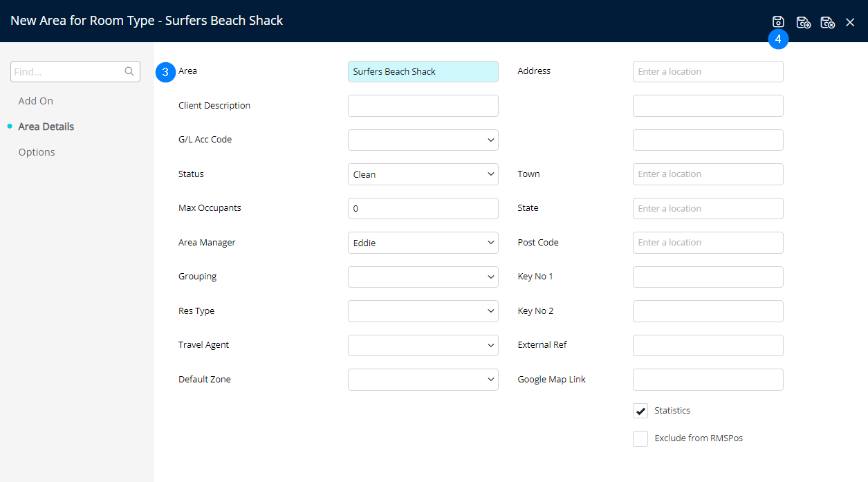868x482 pixels.
Task: Open the Area Manager dropdown
Action: point(423,243)
